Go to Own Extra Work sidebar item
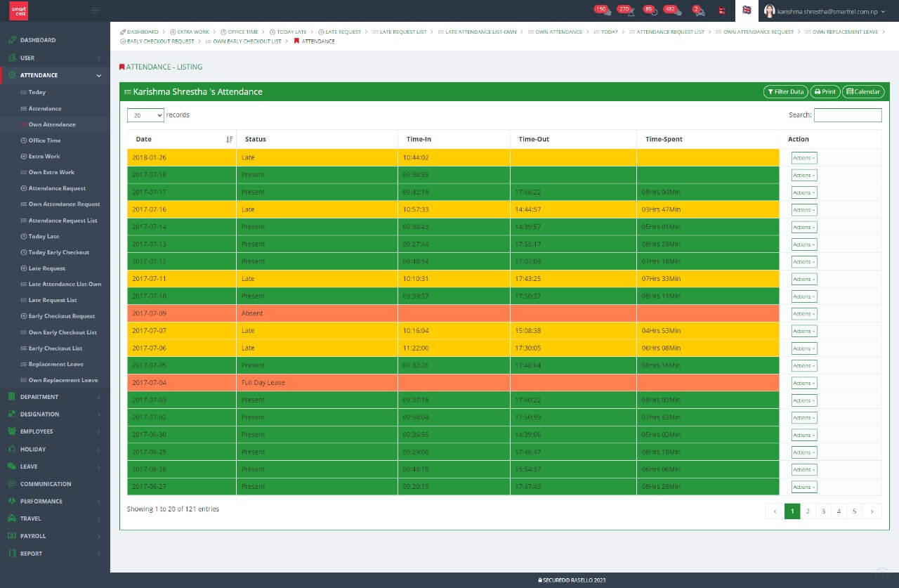899x588 pixels. [51, 172]
